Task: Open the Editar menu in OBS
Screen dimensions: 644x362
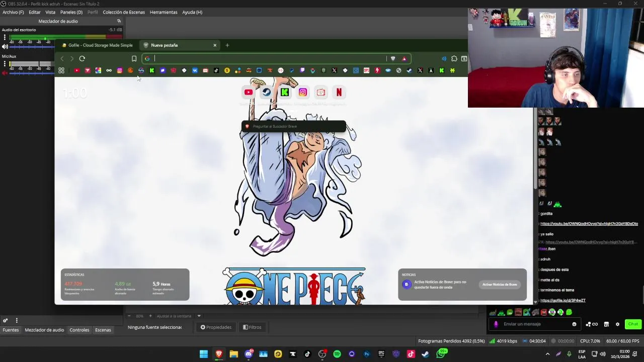Action: 35,12
